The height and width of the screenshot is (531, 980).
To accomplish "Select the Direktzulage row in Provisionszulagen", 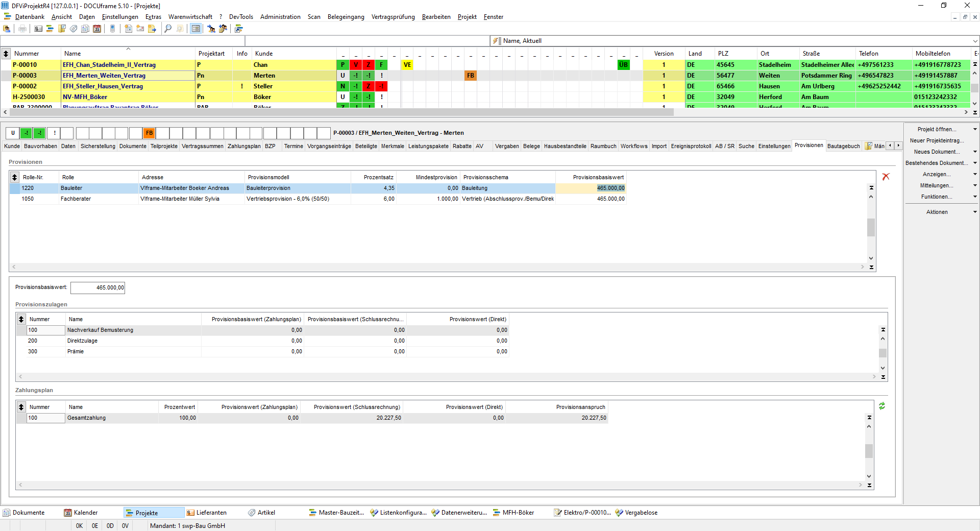I will [262, 341].
